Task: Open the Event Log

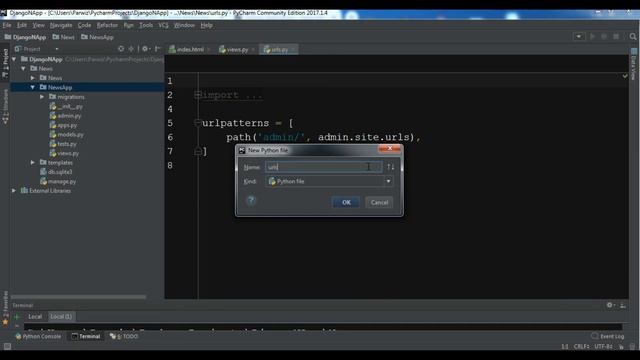Action: click(608, 336)
